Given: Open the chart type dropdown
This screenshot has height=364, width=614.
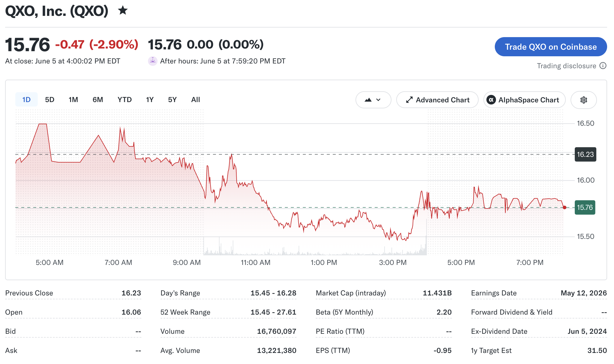Looking at the screenshot, I should pyautogui.click(x=373, y=100).
